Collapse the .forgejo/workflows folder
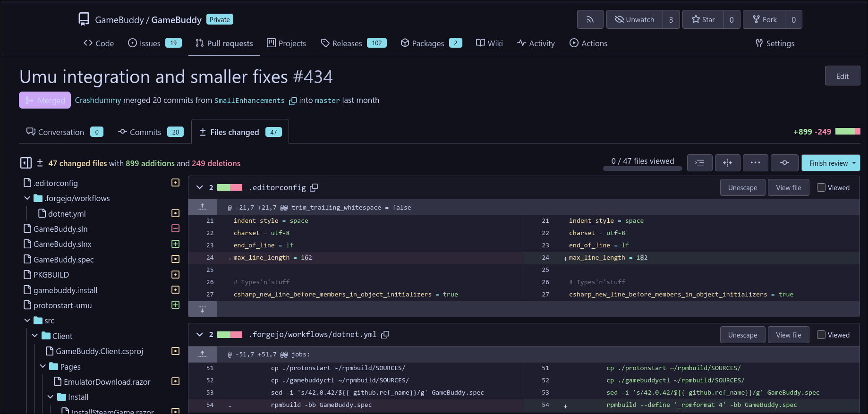868x414 pixels. pos(27,198)
